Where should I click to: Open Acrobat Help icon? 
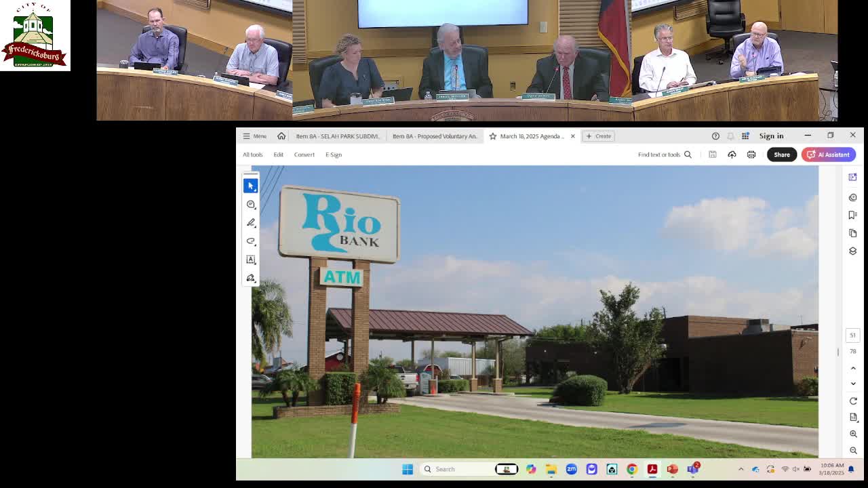(715, 136)
